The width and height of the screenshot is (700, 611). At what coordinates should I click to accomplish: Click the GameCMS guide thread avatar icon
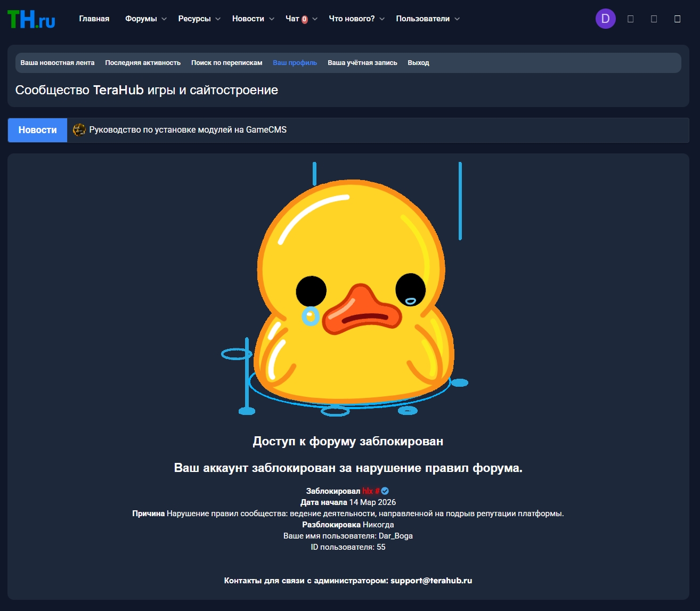pos(80,129)
